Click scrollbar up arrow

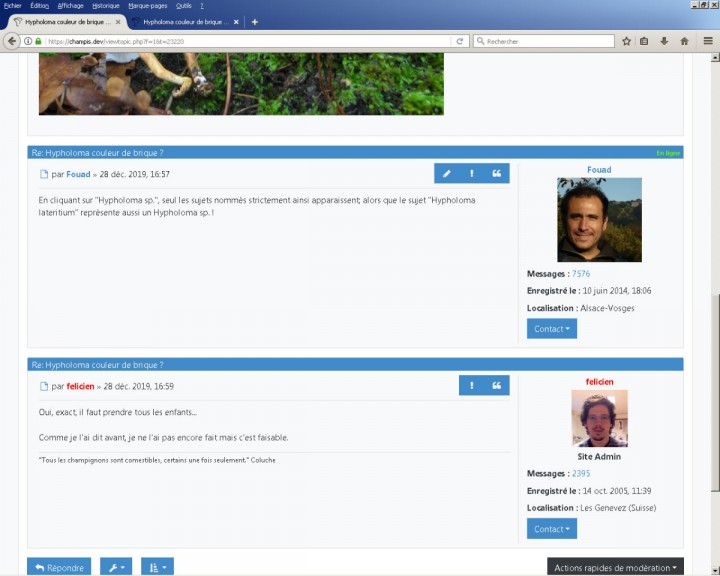click(715, 58)
